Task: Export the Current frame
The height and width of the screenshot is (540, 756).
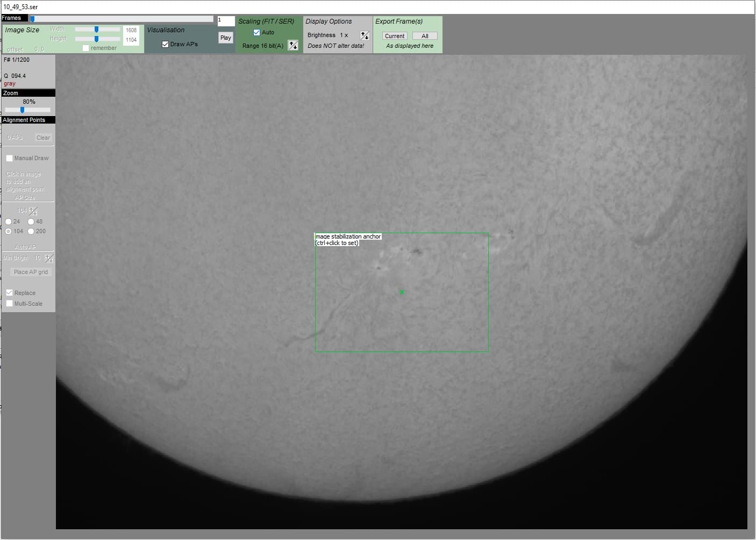Action: point(394,35)
